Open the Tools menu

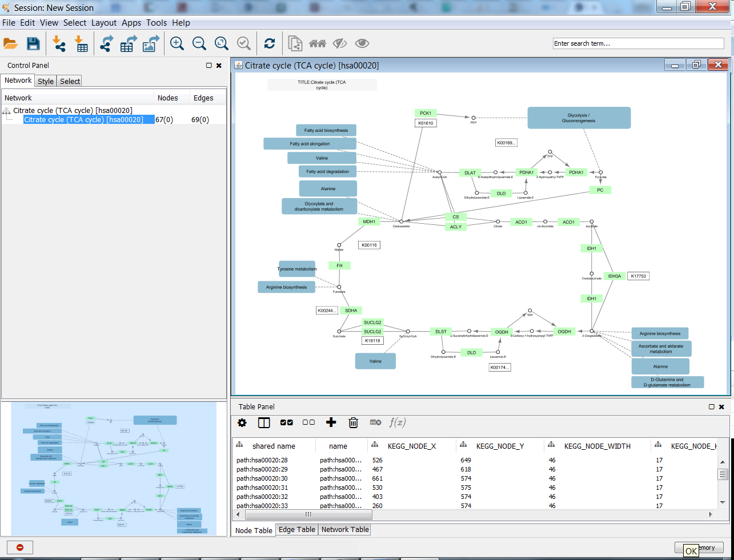click(x=157, y=23)
